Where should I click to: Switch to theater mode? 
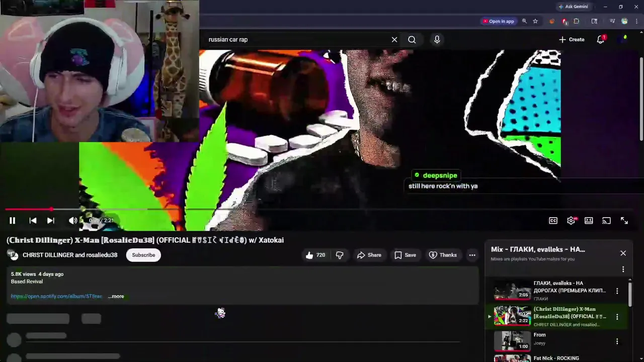(589, 221)
